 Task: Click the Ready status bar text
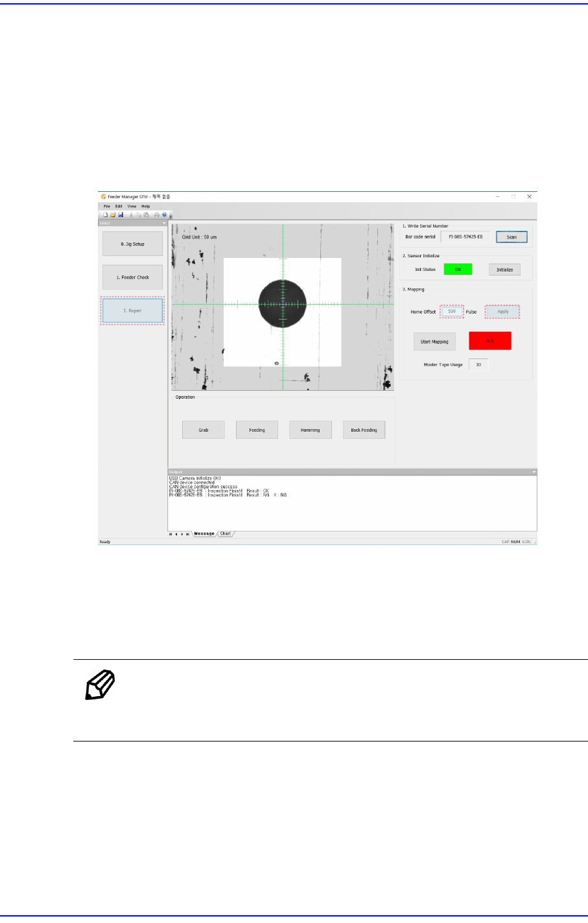[x=105, y=542]
